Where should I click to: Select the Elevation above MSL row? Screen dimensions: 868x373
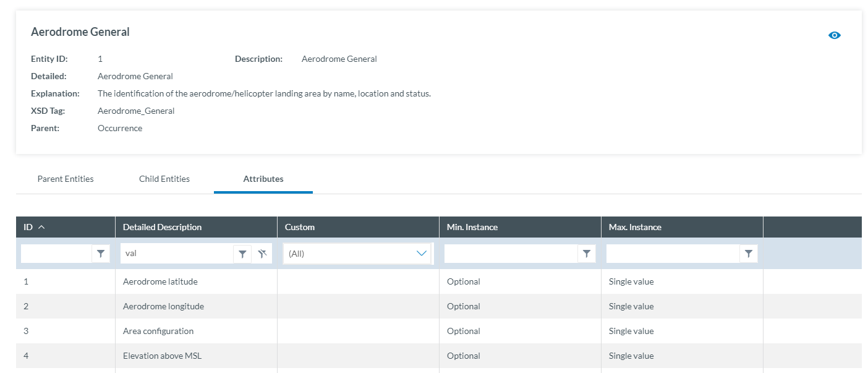[x=162, y=356]
